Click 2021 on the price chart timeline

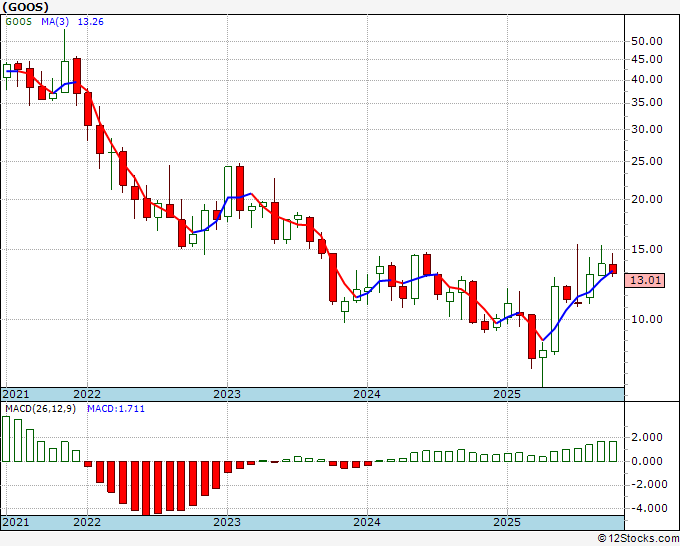pos(16,394)
